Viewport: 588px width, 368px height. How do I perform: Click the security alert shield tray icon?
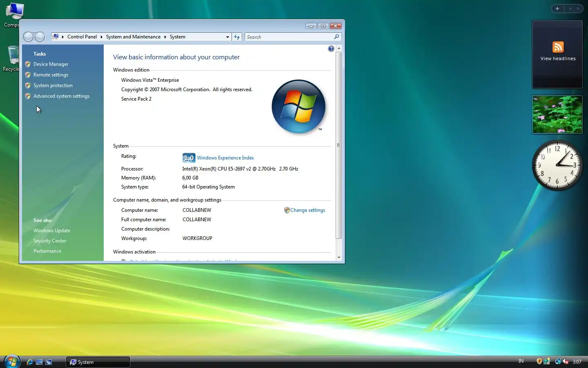tap(539, 361)
